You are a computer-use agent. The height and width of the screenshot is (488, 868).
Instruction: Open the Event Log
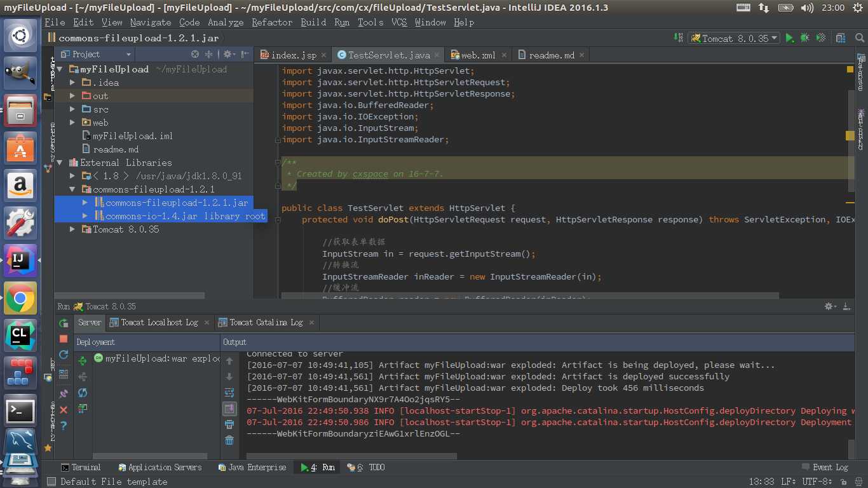point(825,467)
